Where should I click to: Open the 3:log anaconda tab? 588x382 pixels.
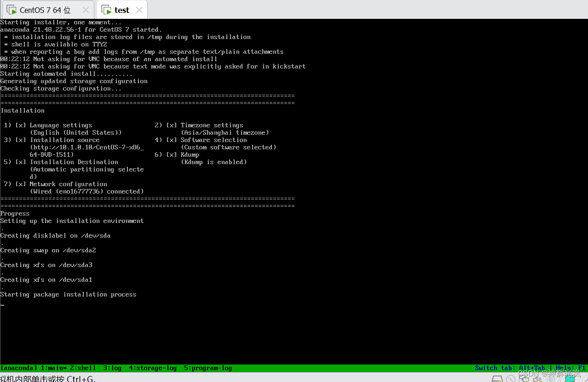click(112, 368)
